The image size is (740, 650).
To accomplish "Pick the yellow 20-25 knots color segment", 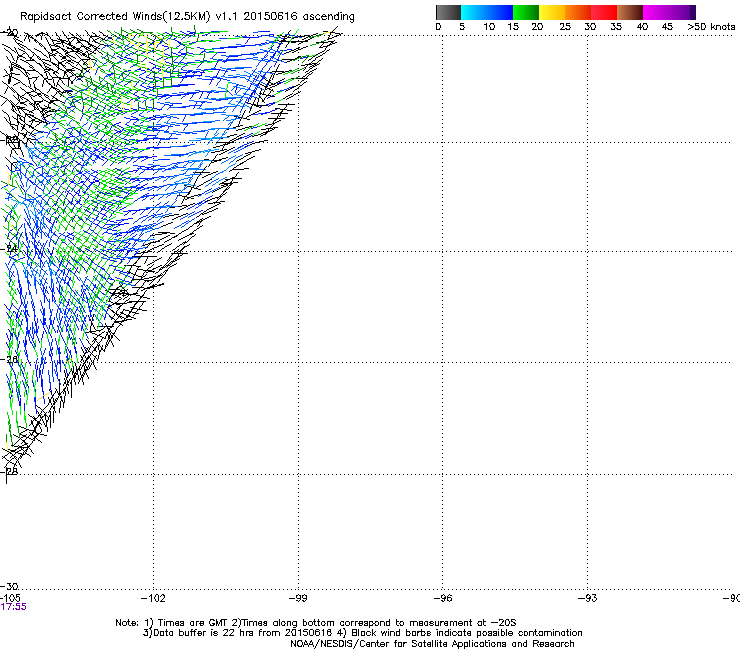I will tap(552, 12).
